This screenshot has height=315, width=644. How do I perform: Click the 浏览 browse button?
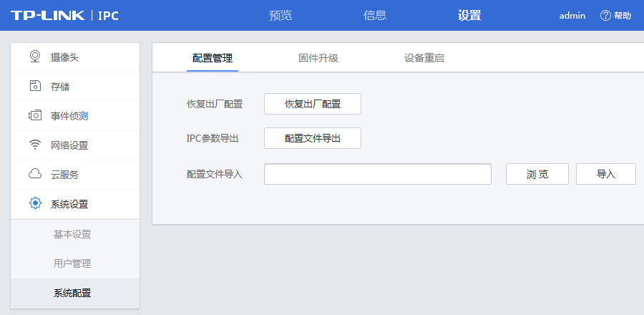coord(537,174)
